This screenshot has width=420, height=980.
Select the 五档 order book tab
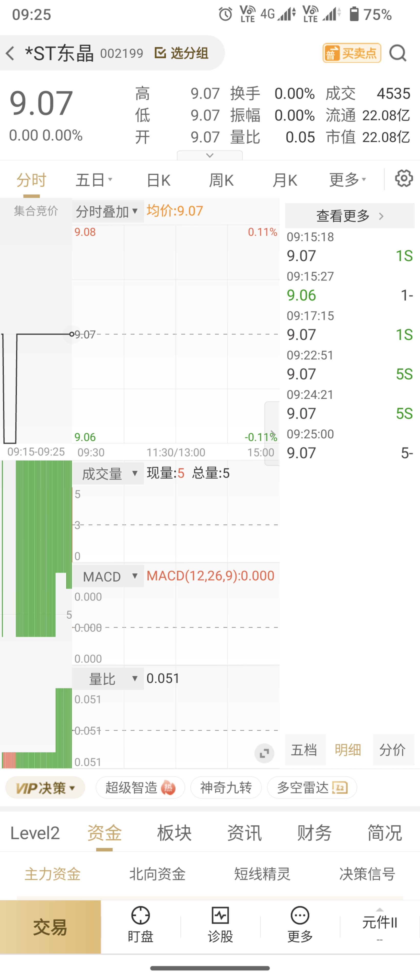tap(305, 750)
